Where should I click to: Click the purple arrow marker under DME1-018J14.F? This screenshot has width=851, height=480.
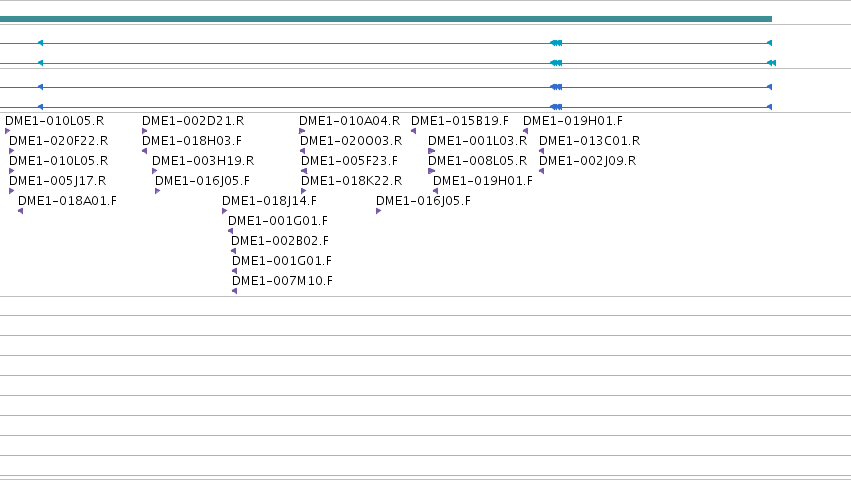pos(225,211)
